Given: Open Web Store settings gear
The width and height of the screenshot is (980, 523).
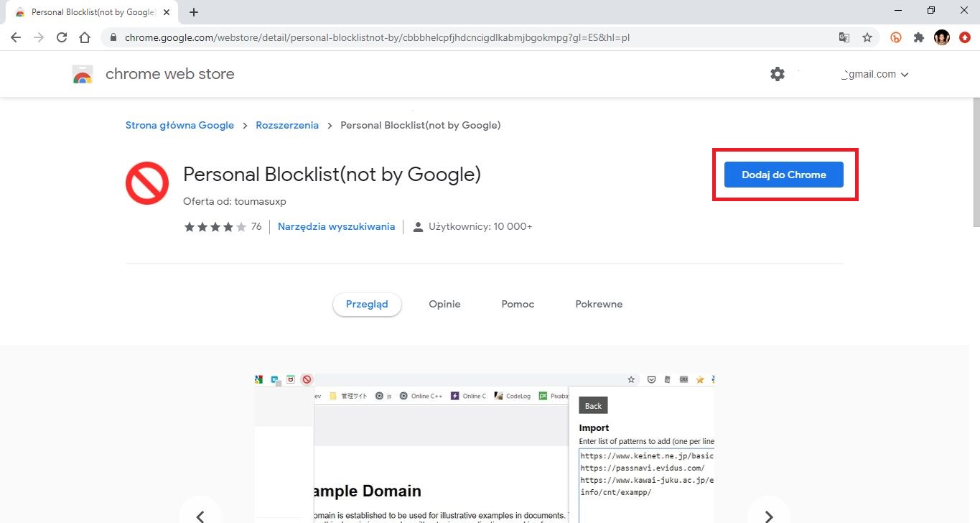Looking at the screenshot, I should 778,74.
